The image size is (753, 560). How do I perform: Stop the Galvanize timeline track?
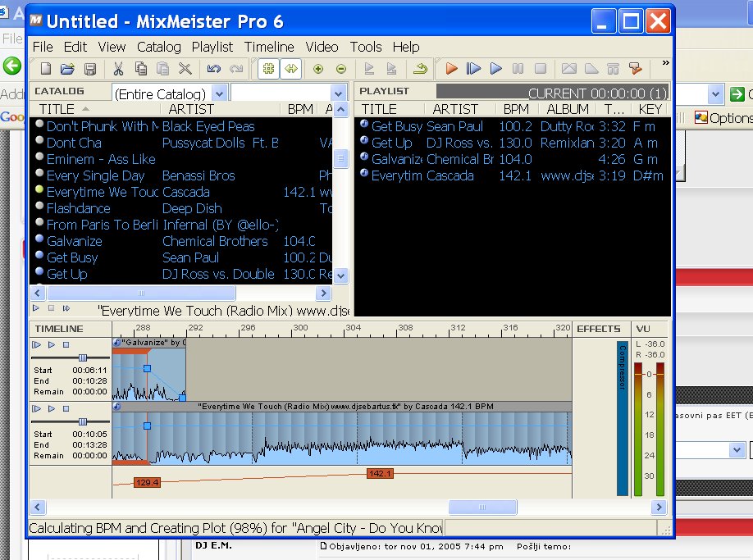[66, 344]
